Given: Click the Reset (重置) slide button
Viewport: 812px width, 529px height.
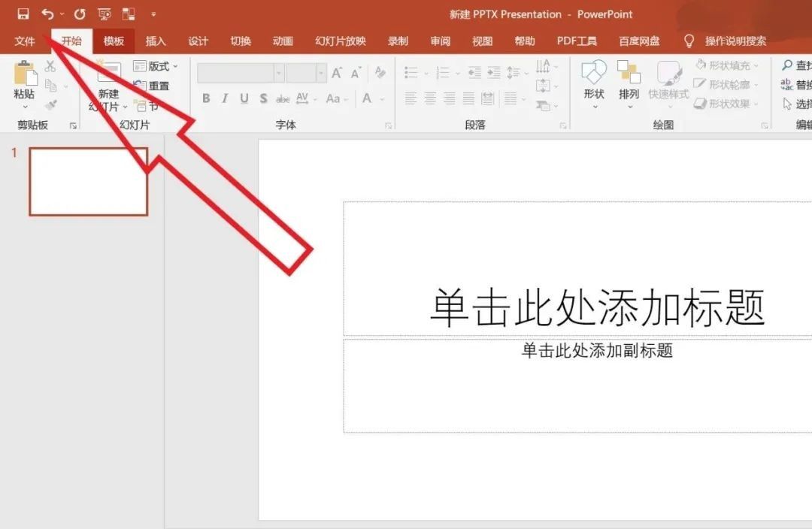Looking at the screenshot, I should [x=152, y=86].
